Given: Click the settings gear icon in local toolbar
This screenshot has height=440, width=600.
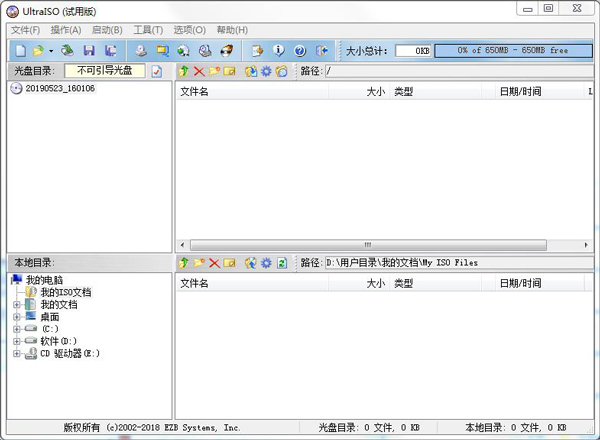Looking at the screenshot, I should [266, 263].
